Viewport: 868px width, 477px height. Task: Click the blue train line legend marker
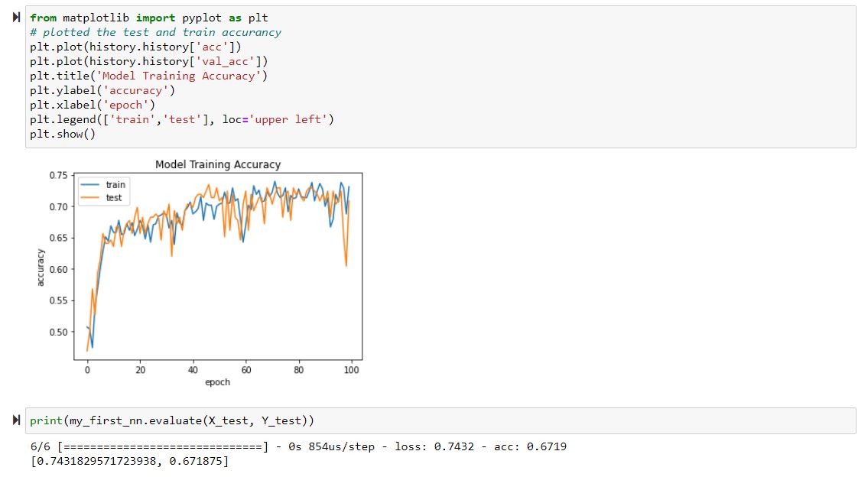[90, 185]
